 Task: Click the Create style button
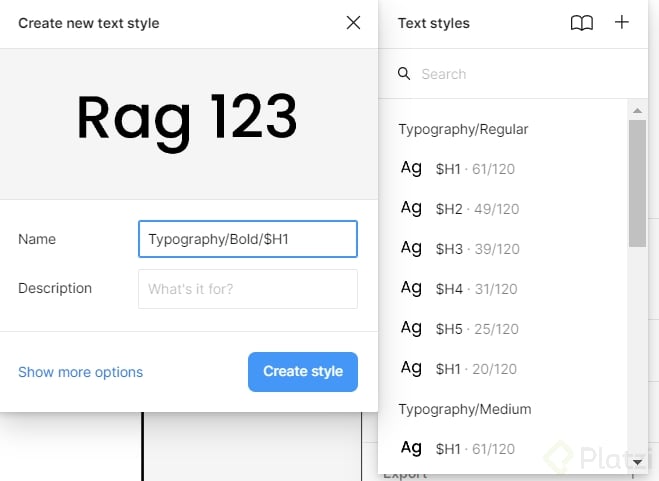(303, 371)
